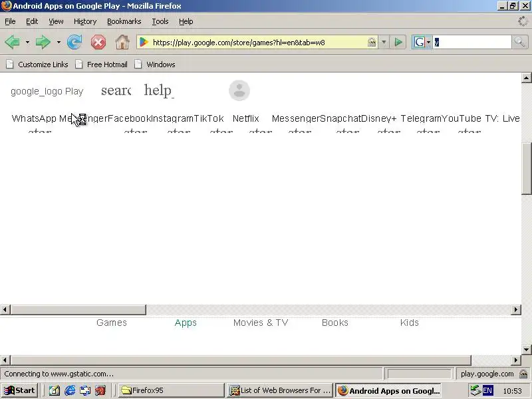Click the green Go arrow button
This screenshot has width=532, height=399.
pyautogui.click(x=398, y=43)
